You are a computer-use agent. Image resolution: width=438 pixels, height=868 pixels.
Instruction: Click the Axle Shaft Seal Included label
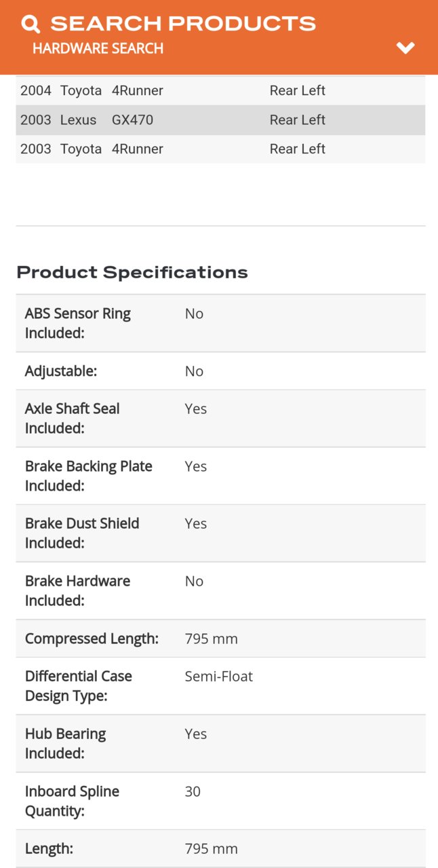click(72, 418)
